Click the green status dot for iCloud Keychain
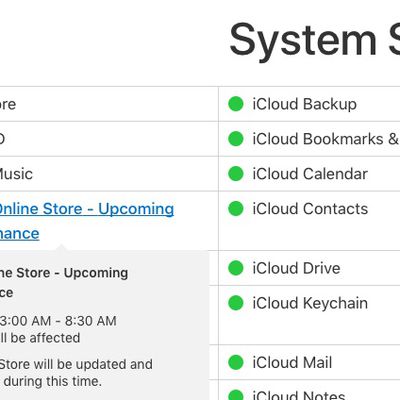The width and height of the screenshot is (400, 400). [236, 303]
